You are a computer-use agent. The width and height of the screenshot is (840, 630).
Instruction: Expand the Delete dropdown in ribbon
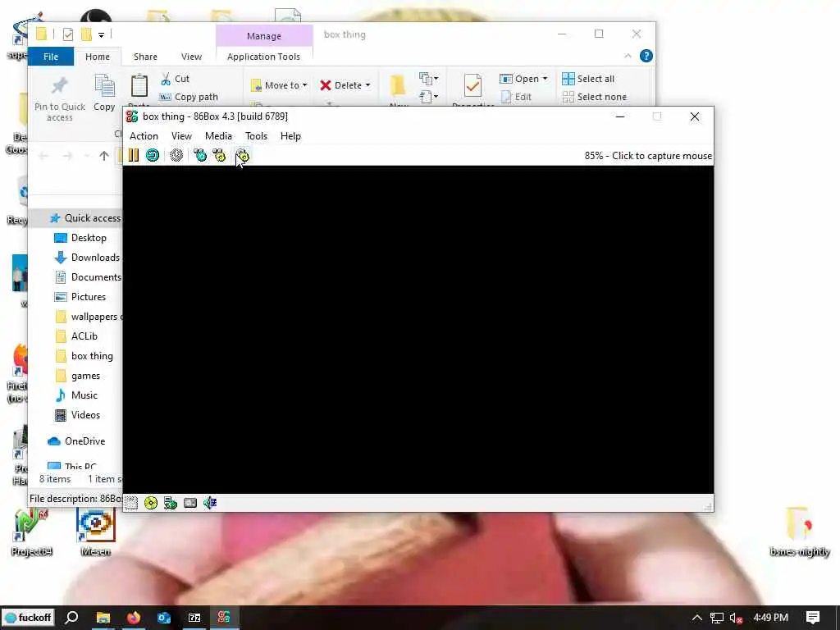coord(367,85)
